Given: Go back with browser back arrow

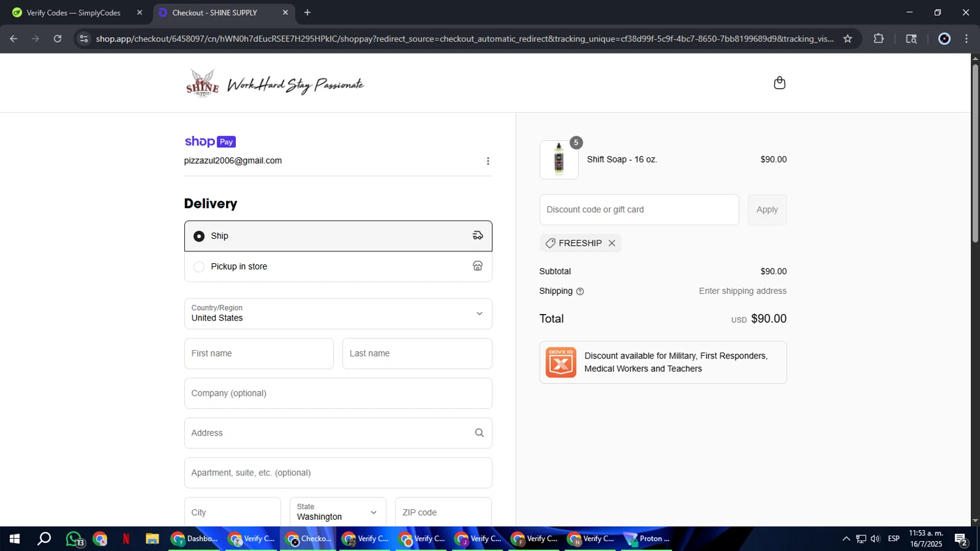Looking at the screenshot, I should [13, 39].
